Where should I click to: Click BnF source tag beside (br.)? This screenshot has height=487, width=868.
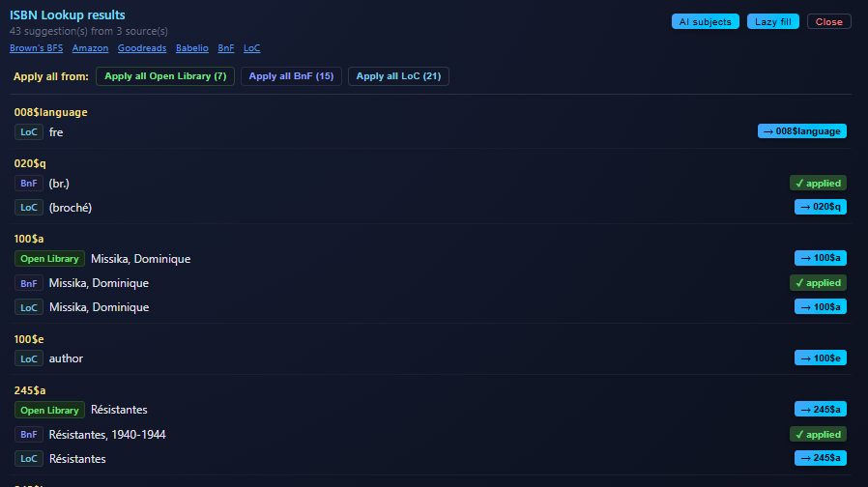pyautogui.click(x=29, y=184)
